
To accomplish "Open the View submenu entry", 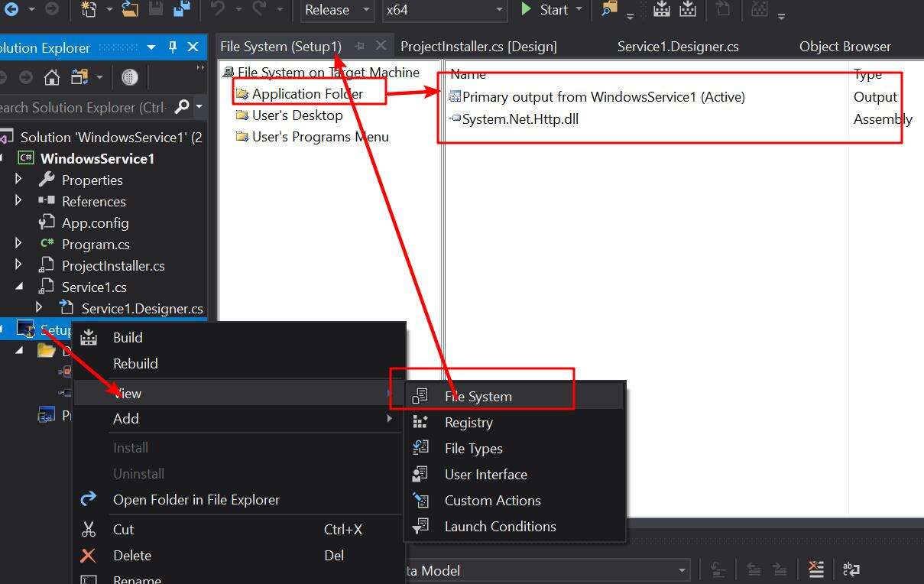I will pyautogui.click(x=237, y=393).
